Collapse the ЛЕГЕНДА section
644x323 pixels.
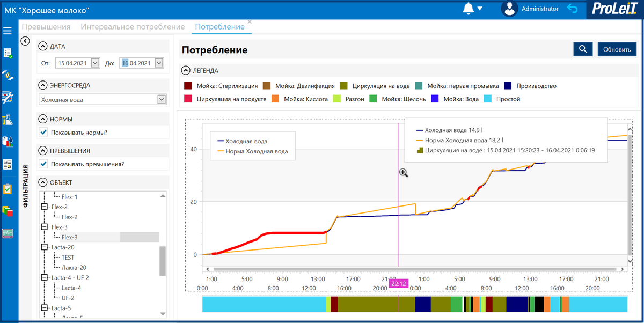186,70
